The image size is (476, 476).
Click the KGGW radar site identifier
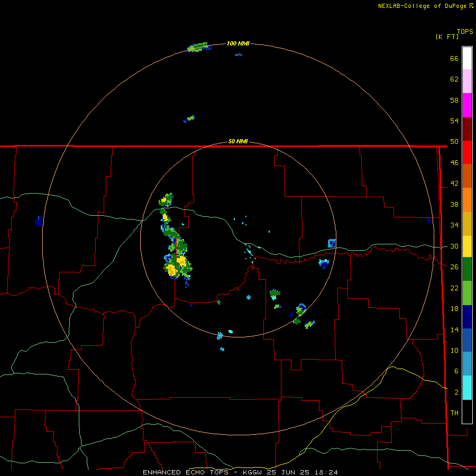[253, 472]
